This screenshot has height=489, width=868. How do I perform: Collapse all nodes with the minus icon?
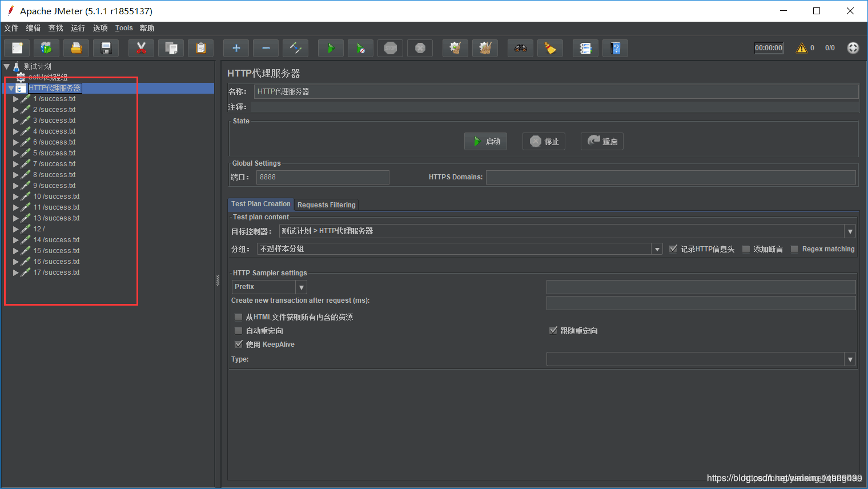coord(266,49)
